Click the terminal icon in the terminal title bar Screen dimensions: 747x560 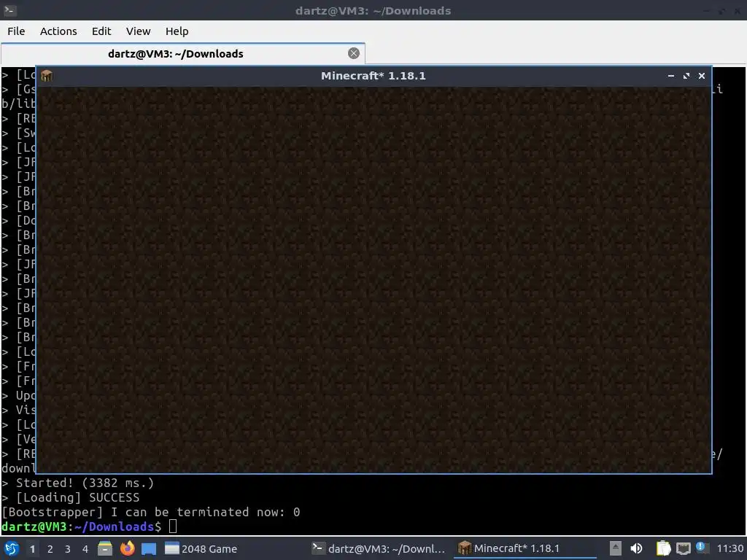coord(10,10)
